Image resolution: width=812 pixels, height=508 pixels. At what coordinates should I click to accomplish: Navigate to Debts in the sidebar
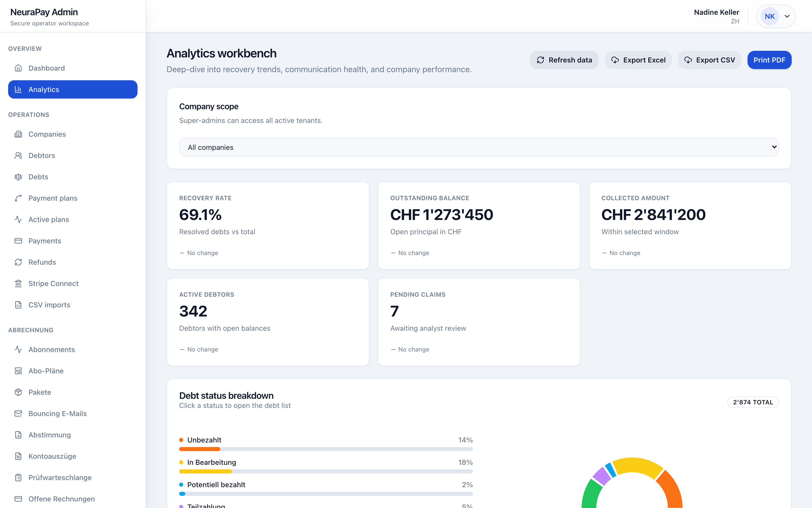73,177
